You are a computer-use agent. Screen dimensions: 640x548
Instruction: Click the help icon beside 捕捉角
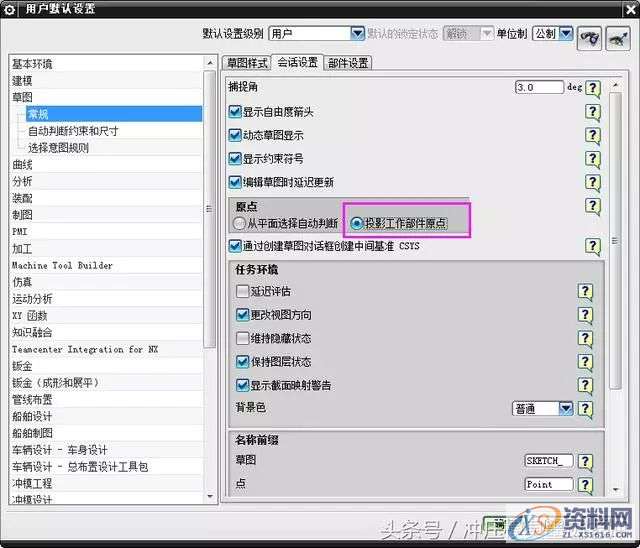point(592,88)
